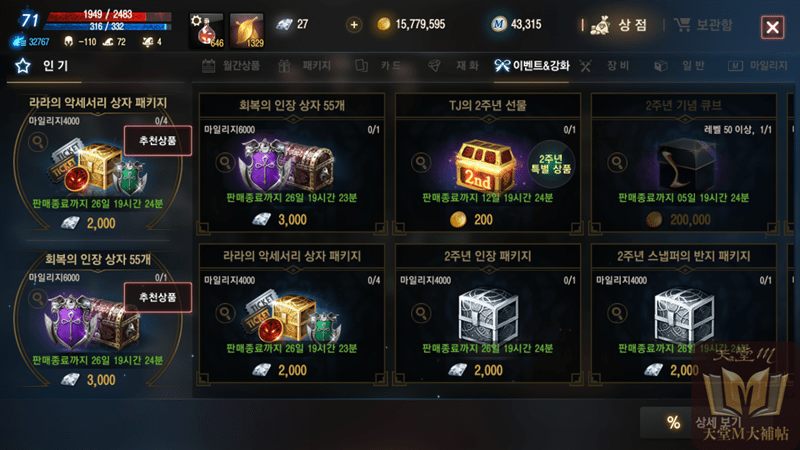Image resolution: width=800 pixels, height=450 pixels.
Task: Click 추천상품 badge on 라라의 악세서리 상자
Action: (158, 140)
